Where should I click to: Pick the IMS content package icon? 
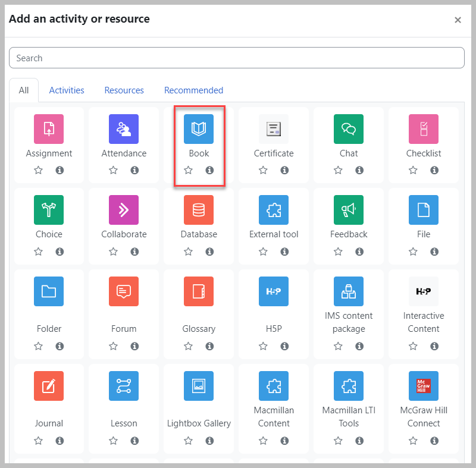click(x=349, y=291)
